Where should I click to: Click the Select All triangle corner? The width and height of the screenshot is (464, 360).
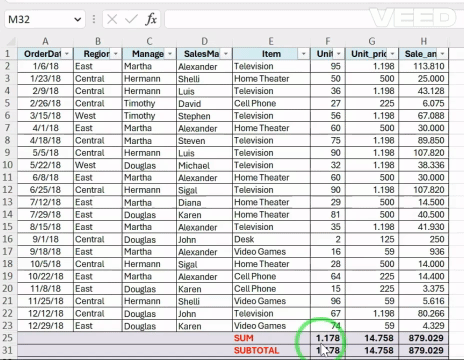pos(11,42)
